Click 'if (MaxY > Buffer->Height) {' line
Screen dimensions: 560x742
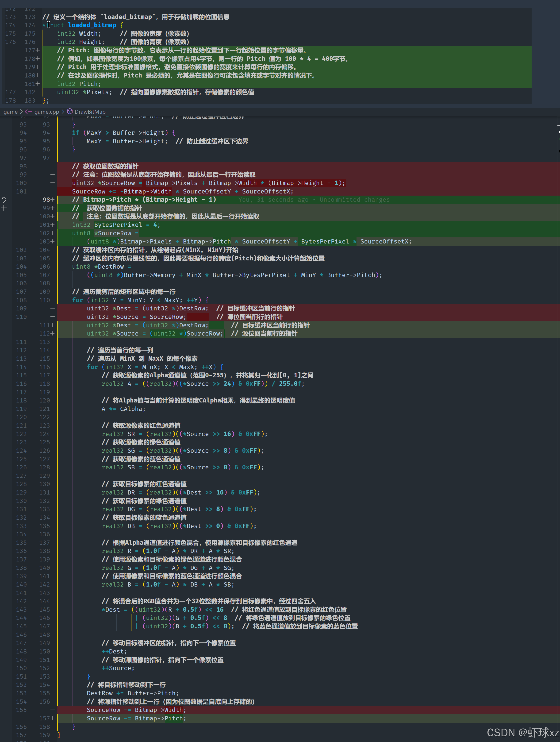(x=124, y=133)
